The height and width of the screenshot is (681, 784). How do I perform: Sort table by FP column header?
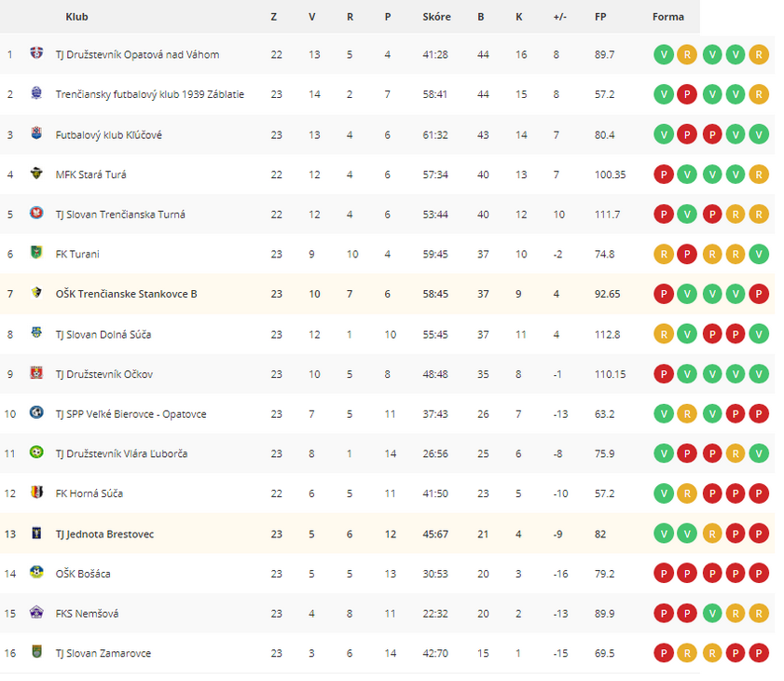[600, 17]
